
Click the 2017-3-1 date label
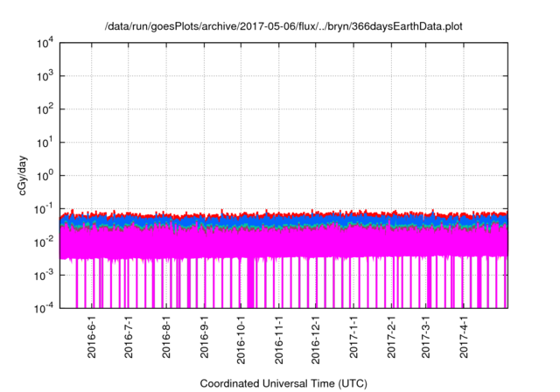(425, 337)
